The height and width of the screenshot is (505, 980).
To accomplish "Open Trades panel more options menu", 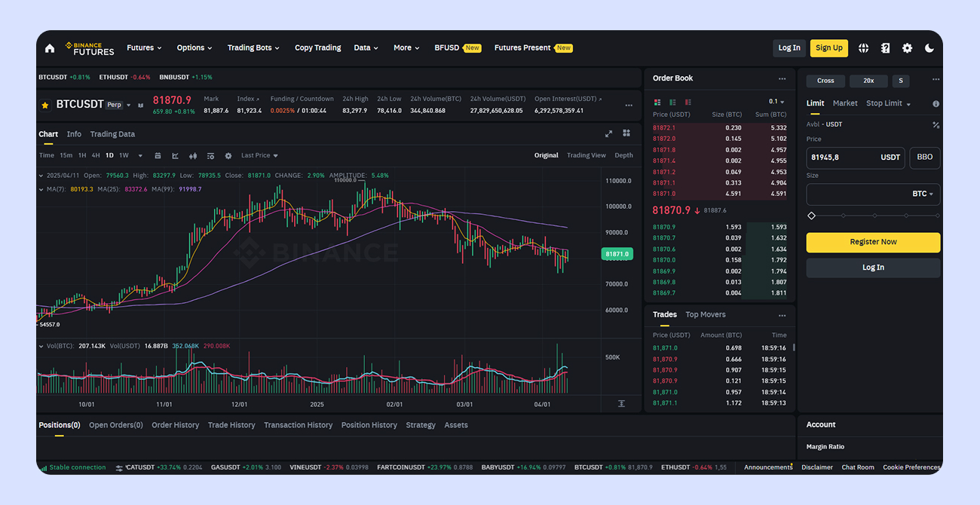I will tap(782, 315).
